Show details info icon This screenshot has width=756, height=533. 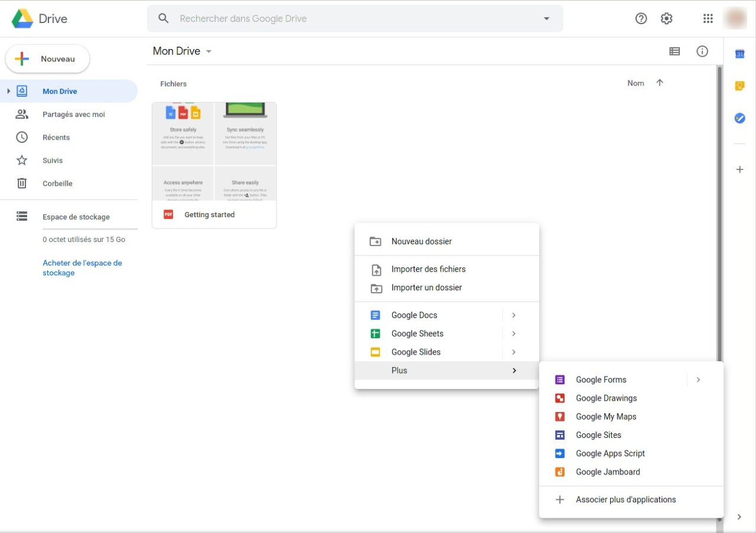[702, 51]
